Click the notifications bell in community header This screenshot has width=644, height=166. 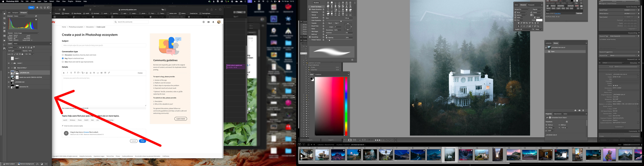(x=213, y=22)
